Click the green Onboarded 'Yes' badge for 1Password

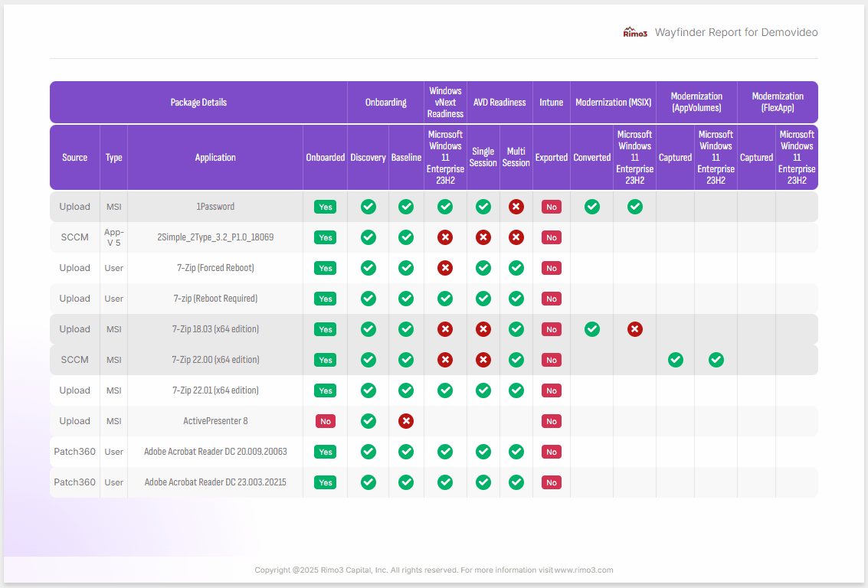326,207
